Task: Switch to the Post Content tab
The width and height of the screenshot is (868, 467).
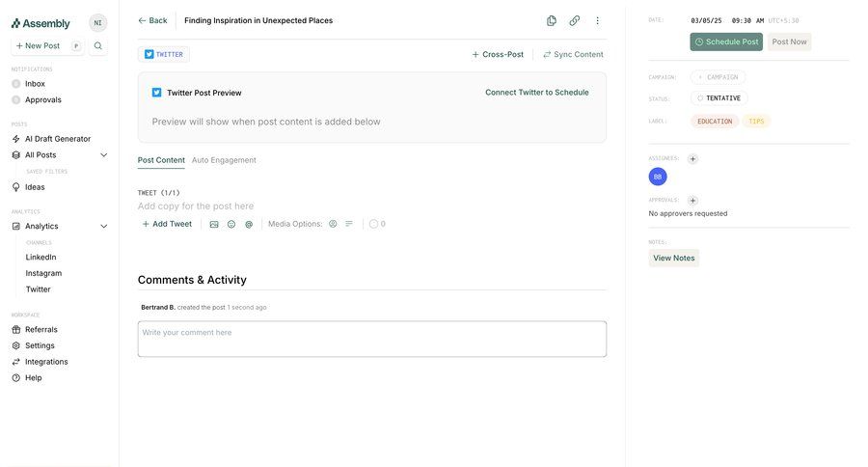Action: 161,160
